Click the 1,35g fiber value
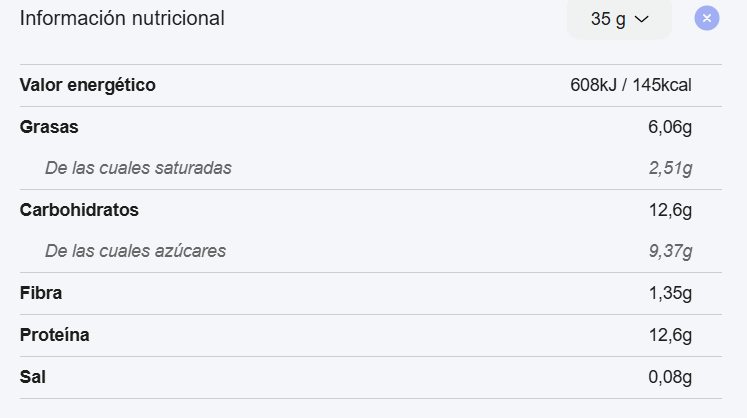The width and height of the screenshot is (747, 418). tap(670, 293)
